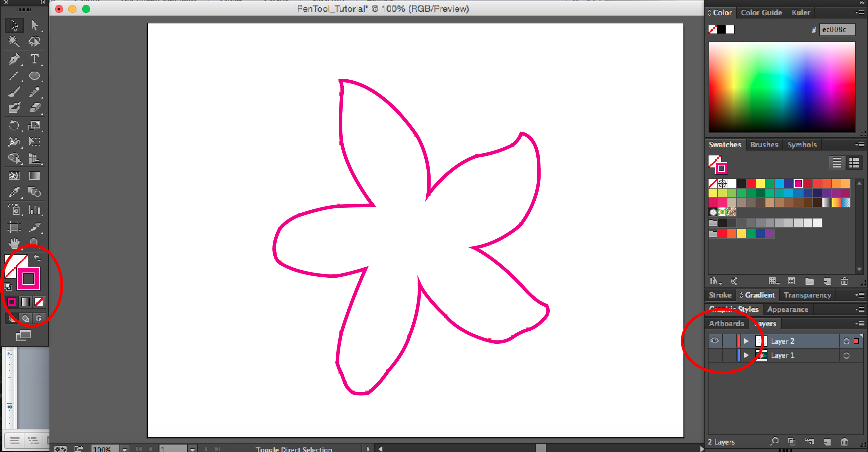Image resolution: width=868 pixels, height=452 pixels.
Task: Select the Column Graph tool
Action: pyautogui.click(x=35, y=210)
